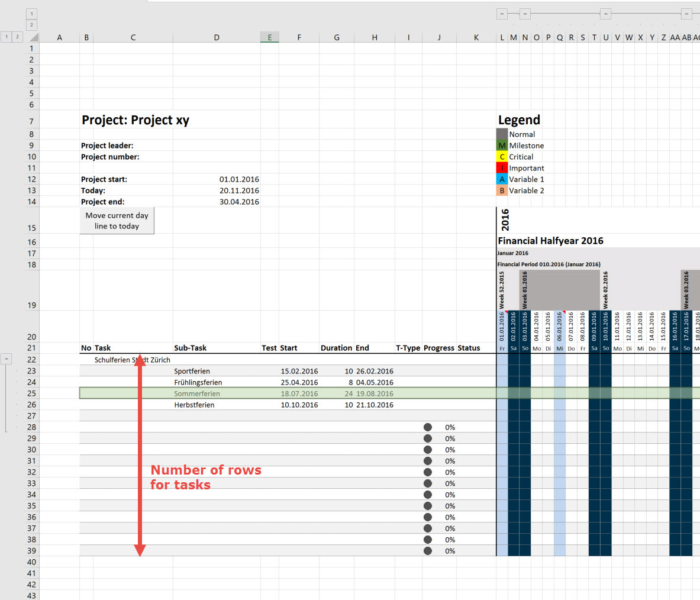Click the progress circle icon in row 34
Screen dimensions: 700x600
(x=428, y=495)
